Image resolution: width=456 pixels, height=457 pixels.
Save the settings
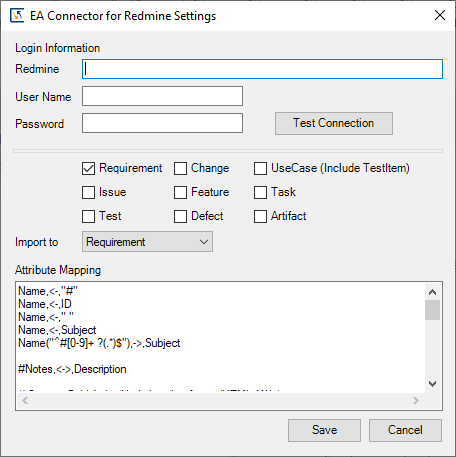pyautogui.click(x=324, y=430)
